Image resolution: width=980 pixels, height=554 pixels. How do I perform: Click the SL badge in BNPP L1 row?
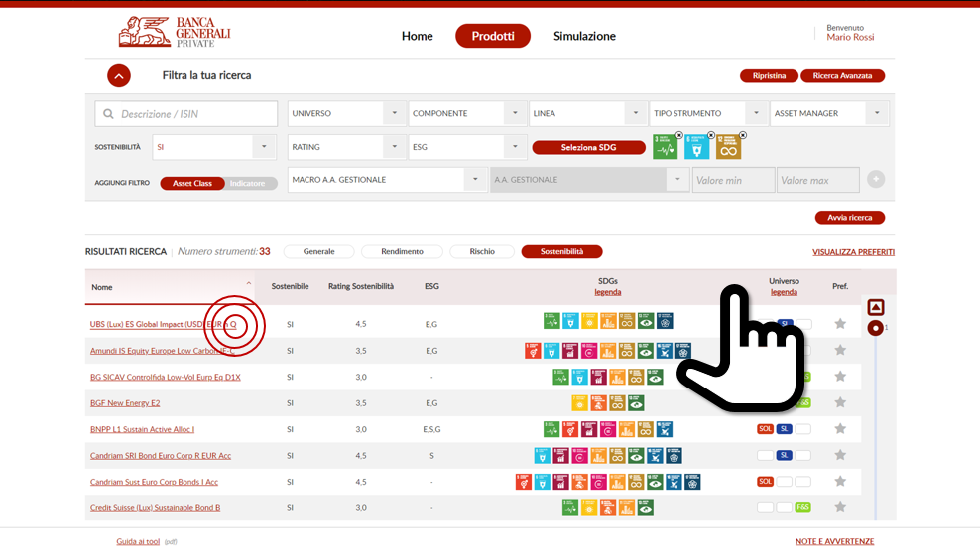tap(784, 429)
